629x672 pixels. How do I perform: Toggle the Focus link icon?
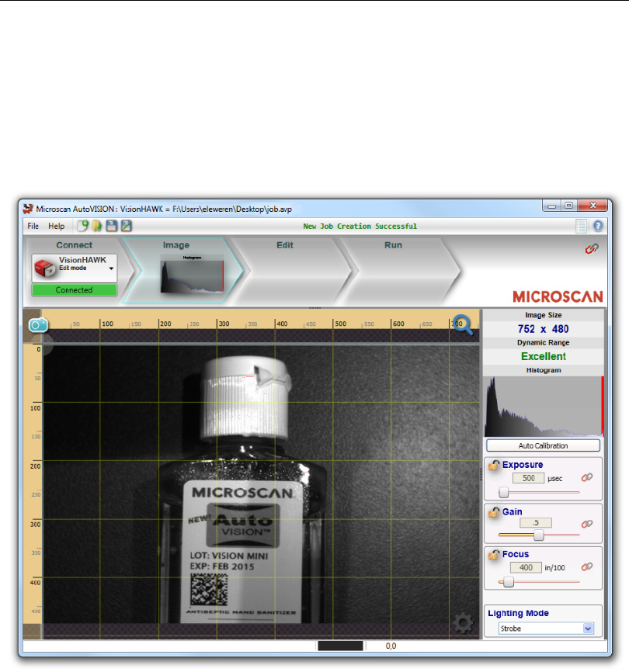[587, 567]
